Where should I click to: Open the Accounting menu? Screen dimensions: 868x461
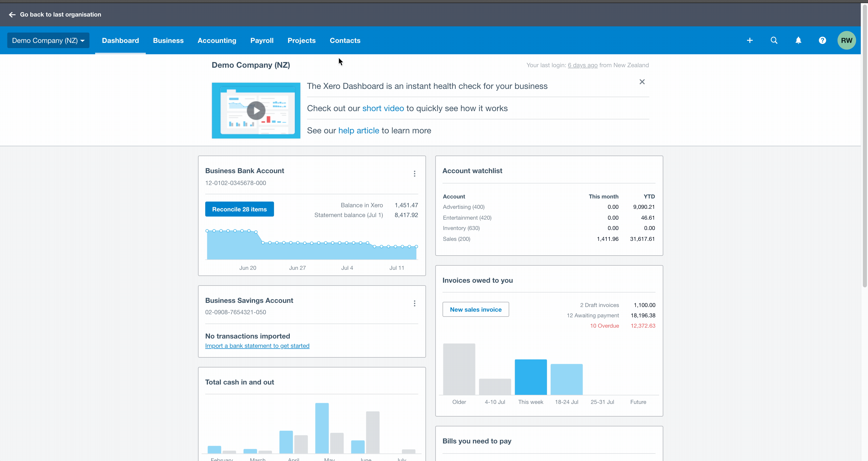coord(217,40)
